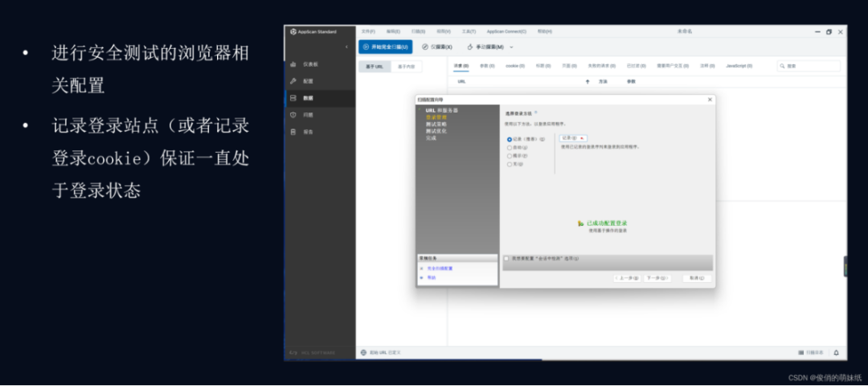Click the 取消 cancel button
Screen dimensions: 868x386
pos(697,278)
